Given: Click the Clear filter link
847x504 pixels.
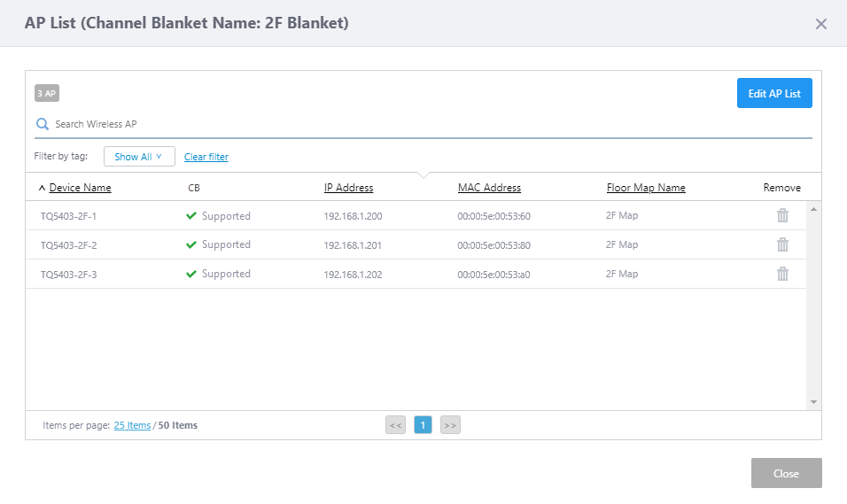Looking at the screenshot, I should pyautogui.click(x=206, y=157).
